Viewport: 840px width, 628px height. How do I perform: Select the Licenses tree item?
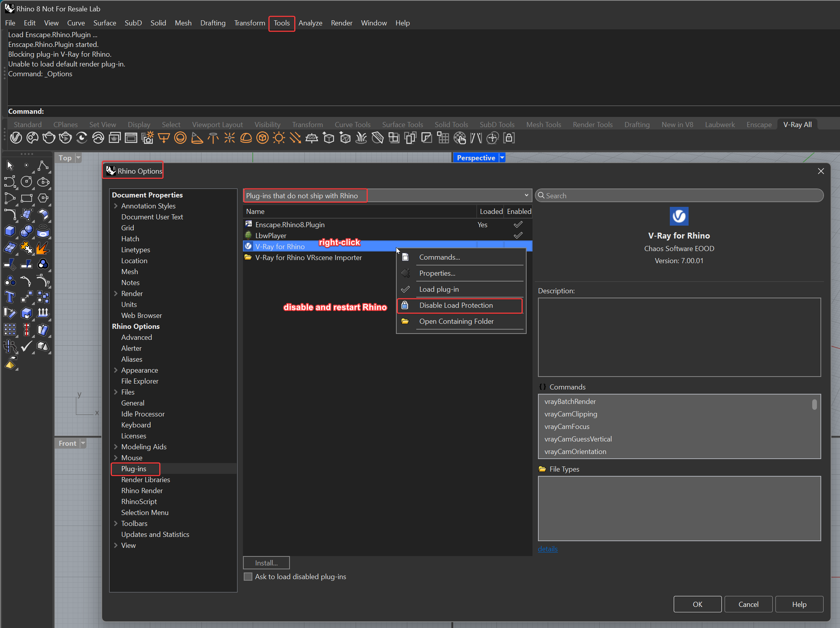[x=134, y=436]
